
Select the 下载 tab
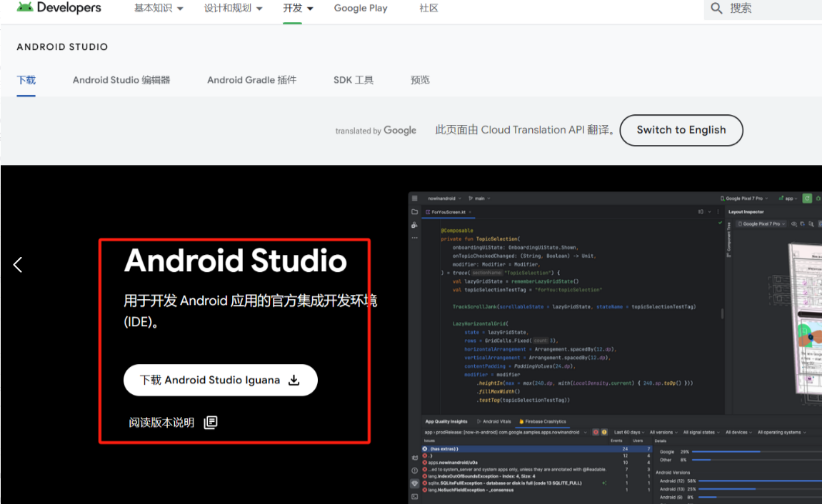coord(26,80)
